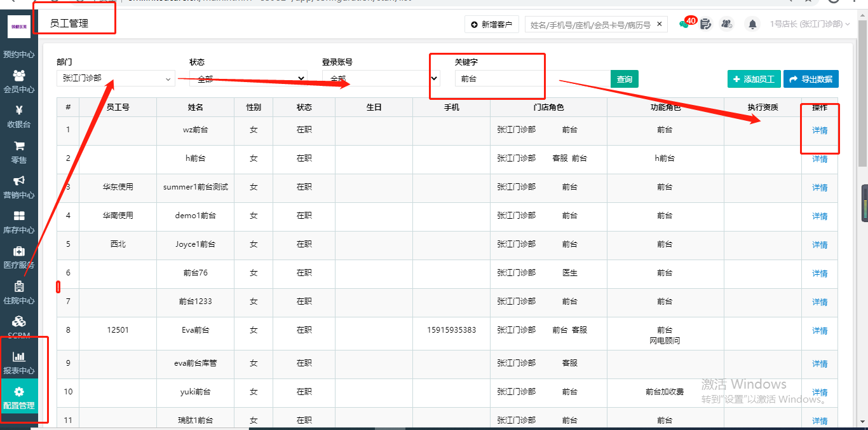868x430 pixels.
Task: Click the 手机 column header
Action: pos(451,107)
